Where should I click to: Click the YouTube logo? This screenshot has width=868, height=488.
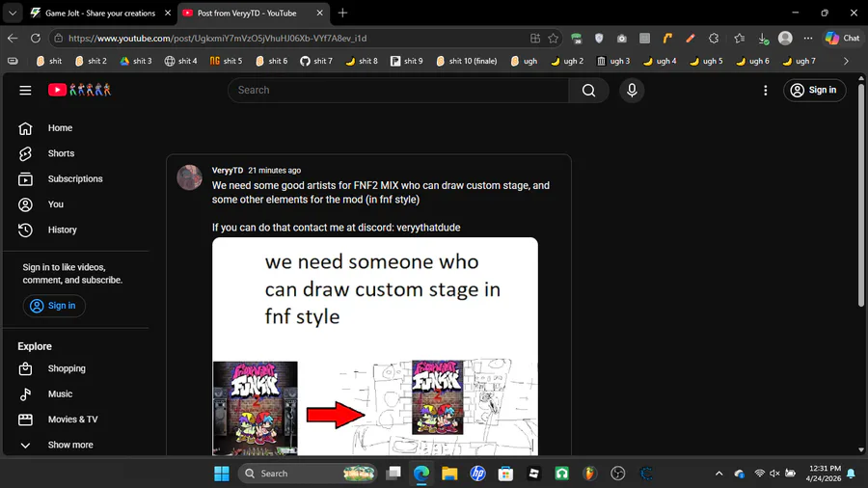point(79,90)
